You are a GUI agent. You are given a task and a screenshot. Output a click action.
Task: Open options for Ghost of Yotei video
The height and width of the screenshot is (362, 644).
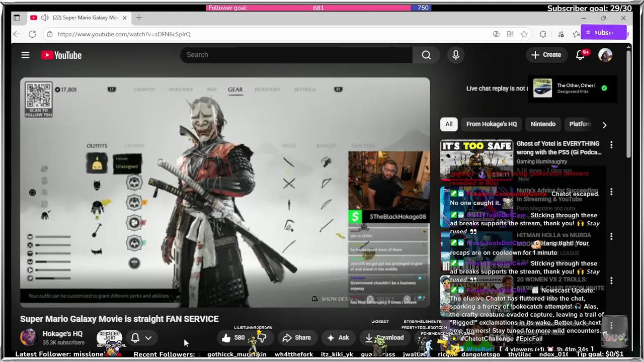(611, 145)
